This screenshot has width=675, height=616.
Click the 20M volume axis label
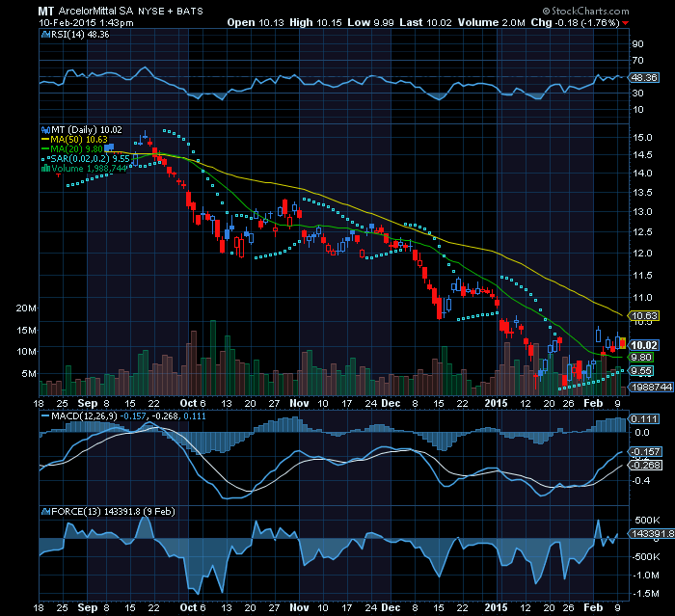click(26, 308)
